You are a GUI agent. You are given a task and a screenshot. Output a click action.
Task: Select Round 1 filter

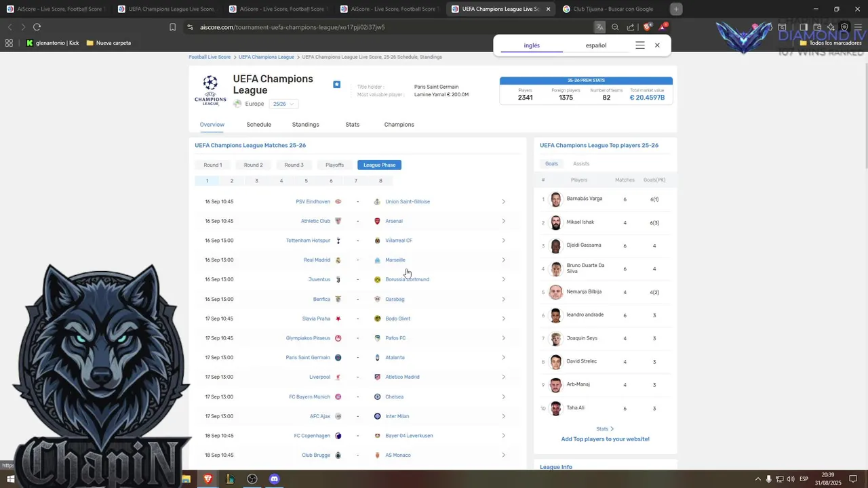tap(212, 165)
